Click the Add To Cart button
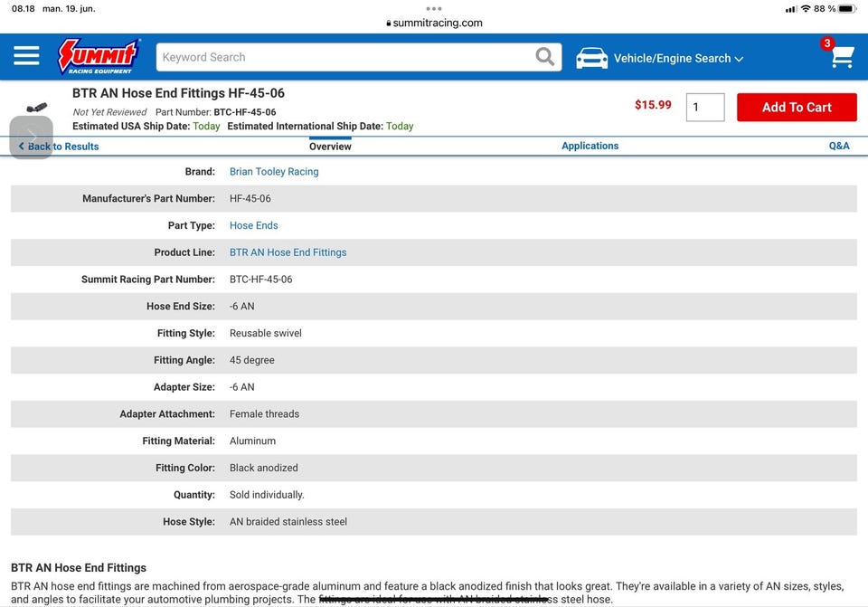 pos(797,108)
